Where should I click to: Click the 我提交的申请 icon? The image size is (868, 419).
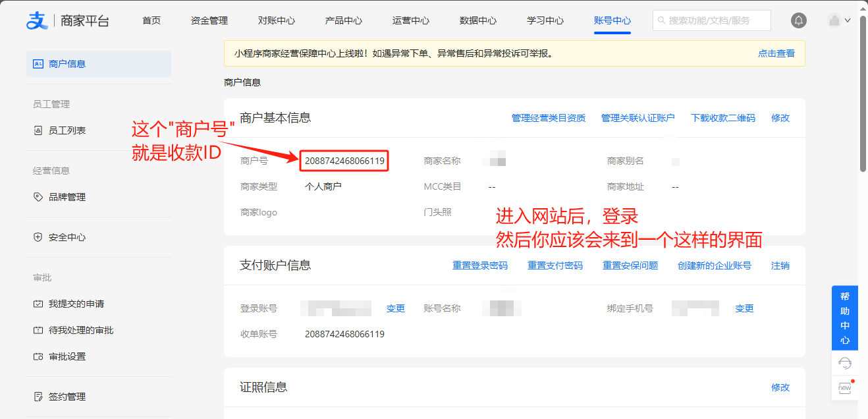coord(38,304)
